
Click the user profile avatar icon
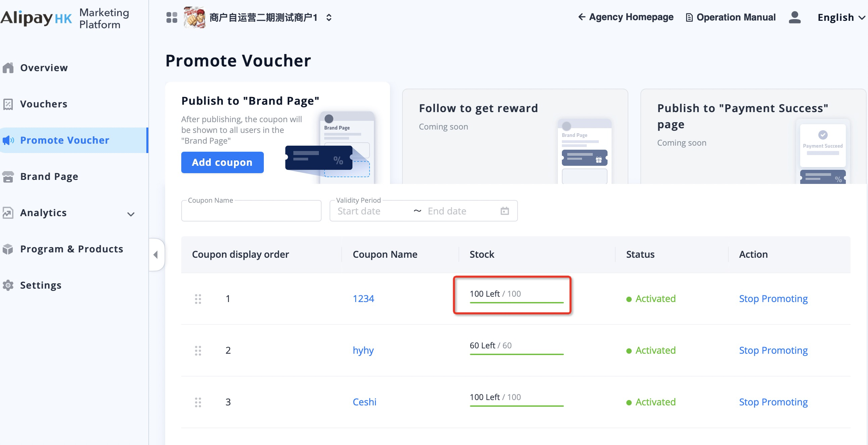(x=794, y=17)
